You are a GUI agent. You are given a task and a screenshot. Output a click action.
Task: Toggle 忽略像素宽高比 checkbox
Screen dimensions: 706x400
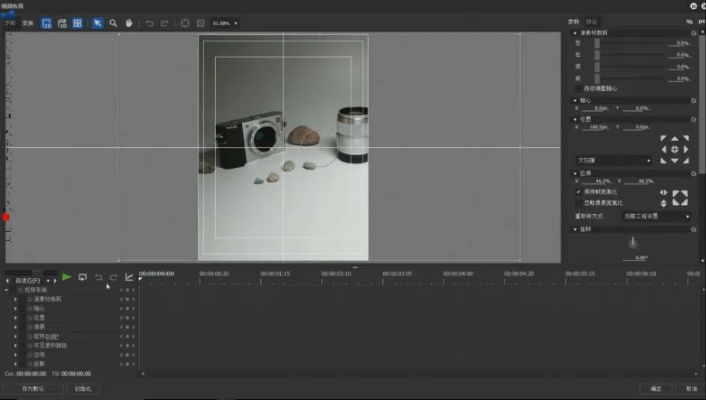[x=579, y=201]
